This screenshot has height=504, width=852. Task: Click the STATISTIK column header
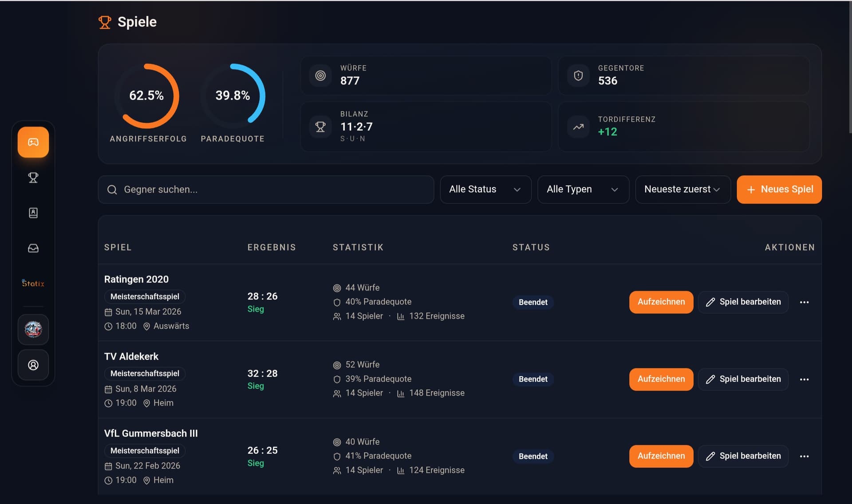pyautogui.click(x=358, y=248)
